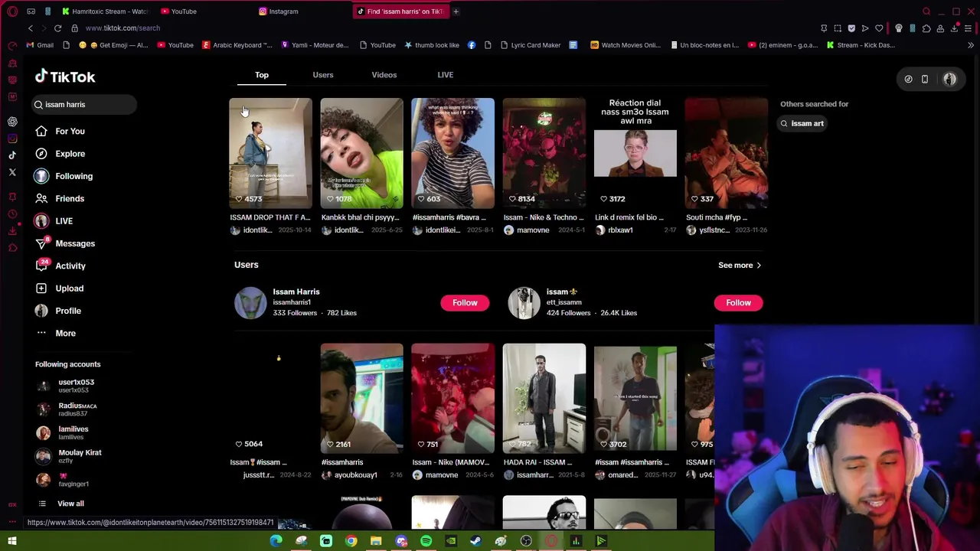Open the Explore page
Viewport: 980px width, 551px height.
(60, 154)
